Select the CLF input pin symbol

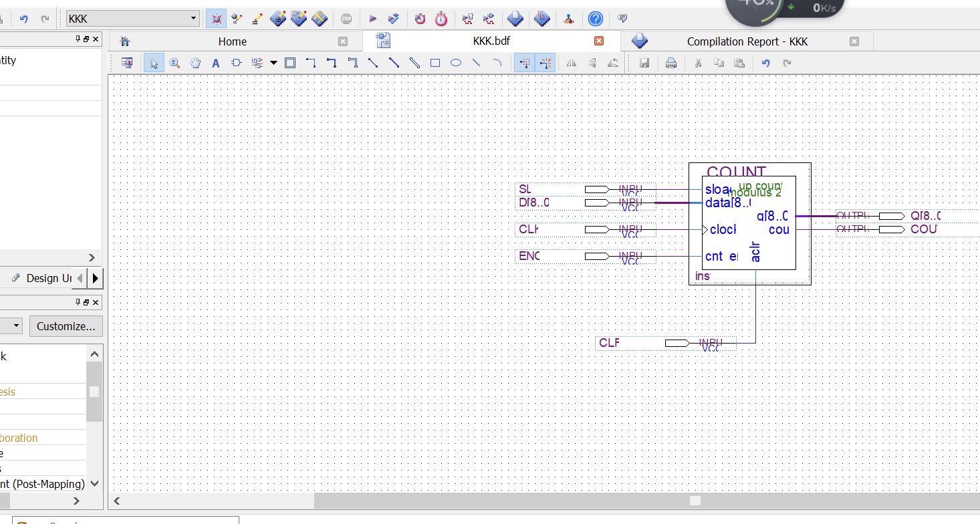point(666,344)
